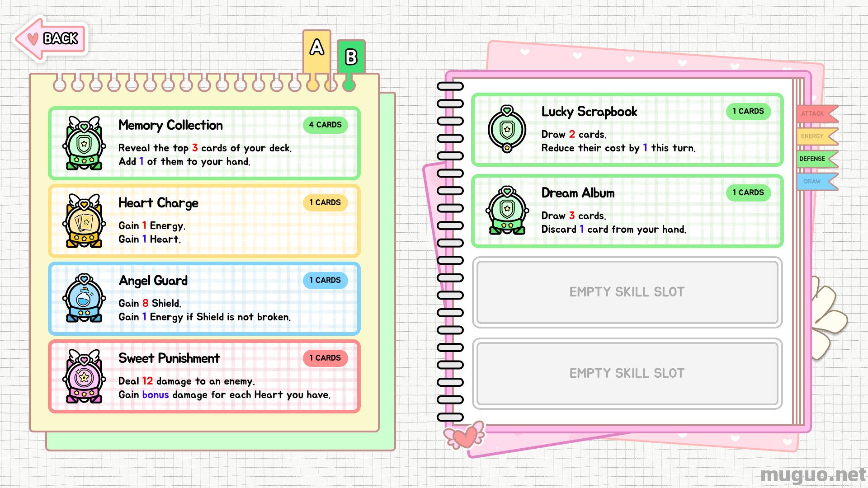Click 'Add 1 of them to your hand.'
Viewport: 868px width, 488px height.
[184, 162]
